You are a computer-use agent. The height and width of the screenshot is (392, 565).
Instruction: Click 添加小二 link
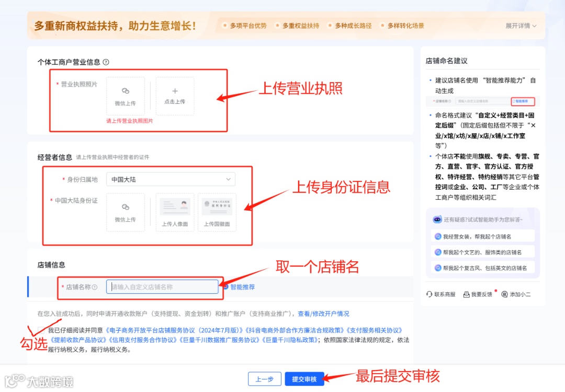tap(516, 294)
